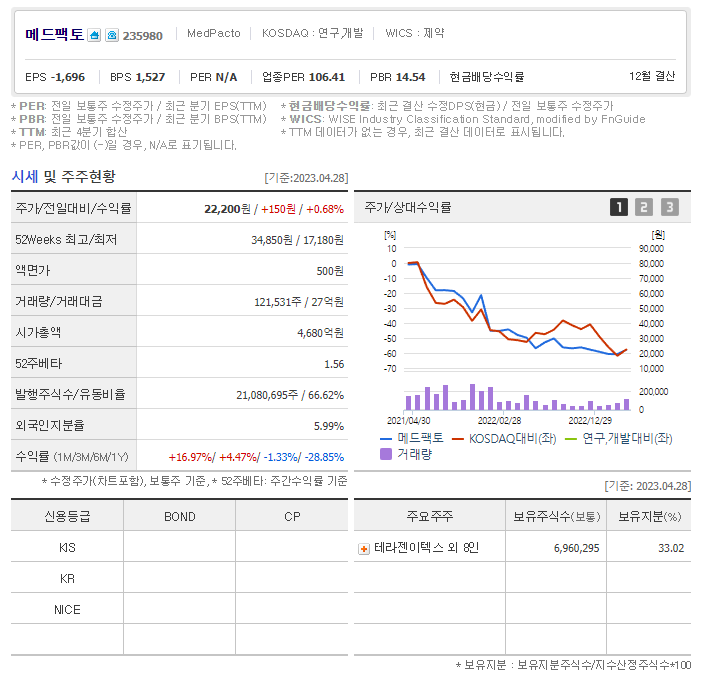Image resolution: width=705 pixels, height=686 pixels.
Task: Click the 거래량 purple legend entry
Action: point(406,454)
